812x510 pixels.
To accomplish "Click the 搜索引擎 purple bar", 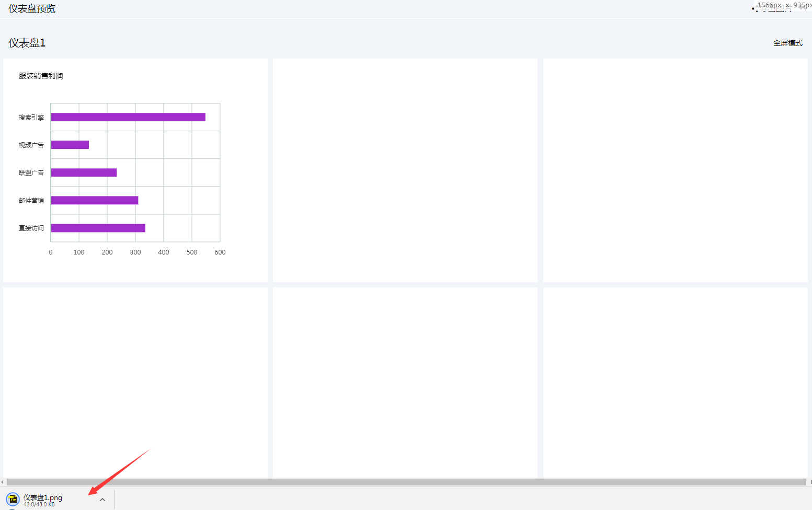I will (x=128, y=117).
